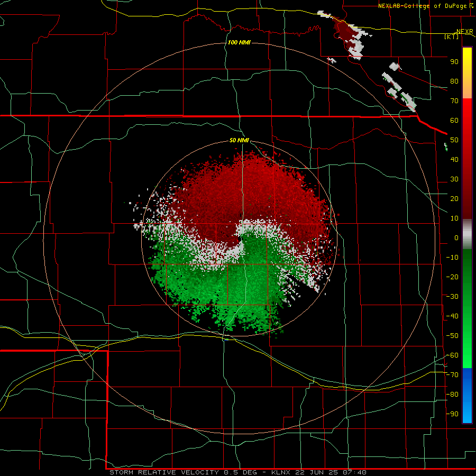
Task: Click the positive 40 scale label
Action: (x=454, y=160)
